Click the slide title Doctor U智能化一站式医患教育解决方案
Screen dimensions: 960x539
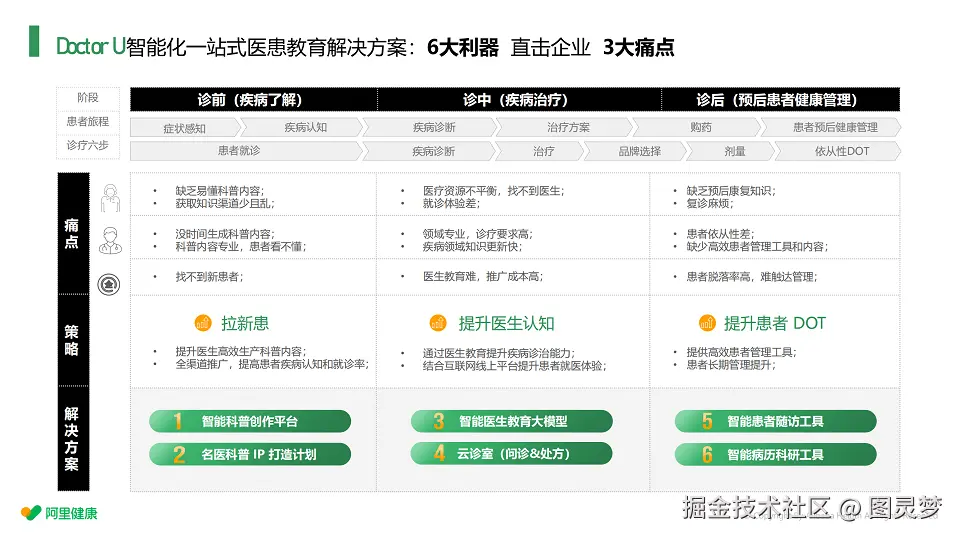231,47
